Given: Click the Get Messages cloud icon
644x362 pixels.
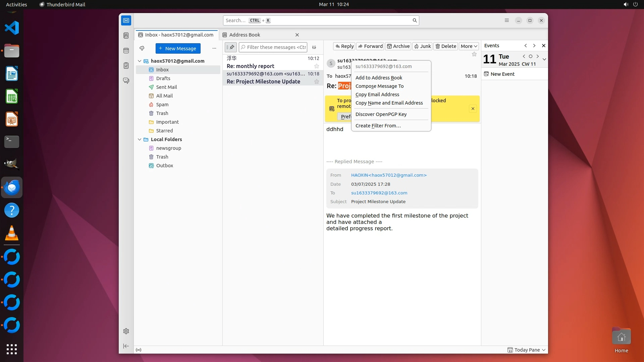Looking at the screenshot, I should coord(142,48).
